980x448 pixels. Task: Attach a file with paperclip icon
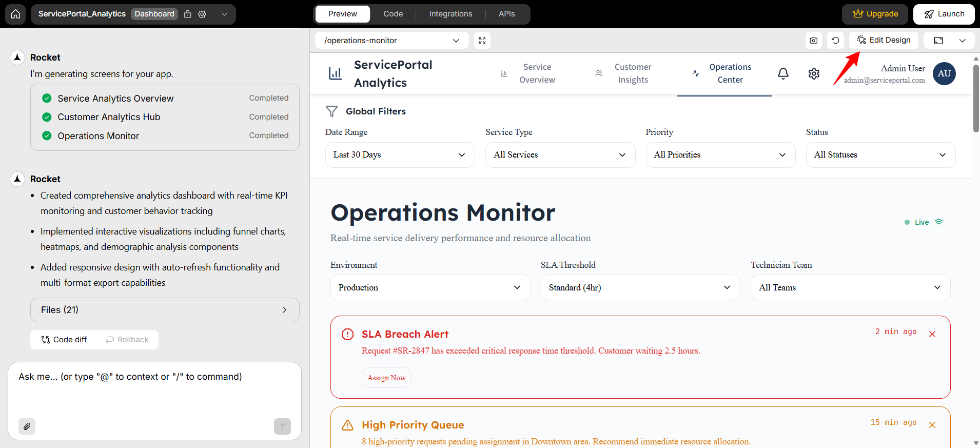pyautogui.click(x=27, y=426)
